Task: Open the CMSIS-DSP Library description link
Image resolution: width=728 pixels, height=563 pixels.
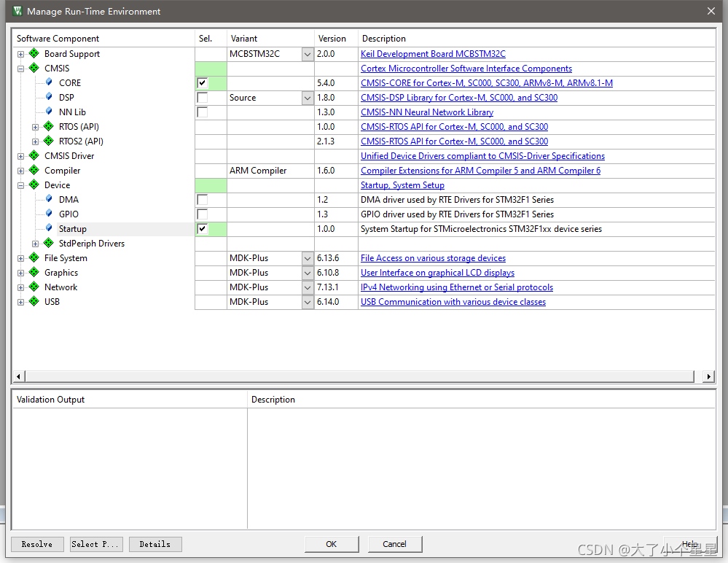Action: pyautogui.click(x=459, y=98)
